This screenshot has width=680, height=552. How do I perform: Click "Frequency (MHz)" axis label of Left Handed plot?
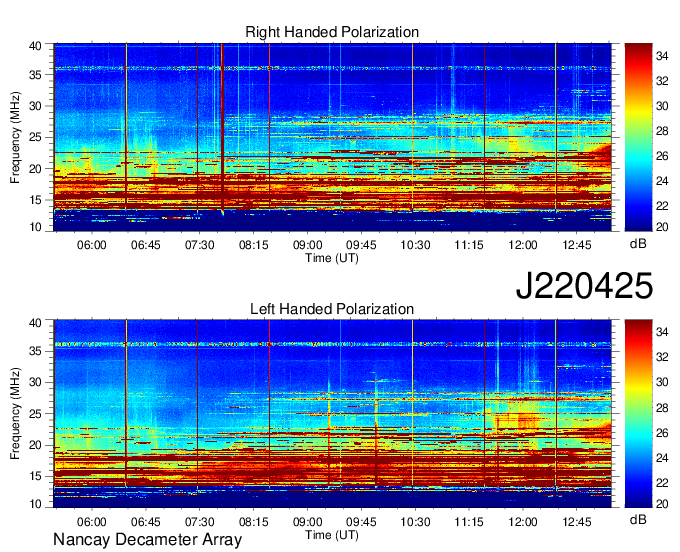tap(15, 414)
